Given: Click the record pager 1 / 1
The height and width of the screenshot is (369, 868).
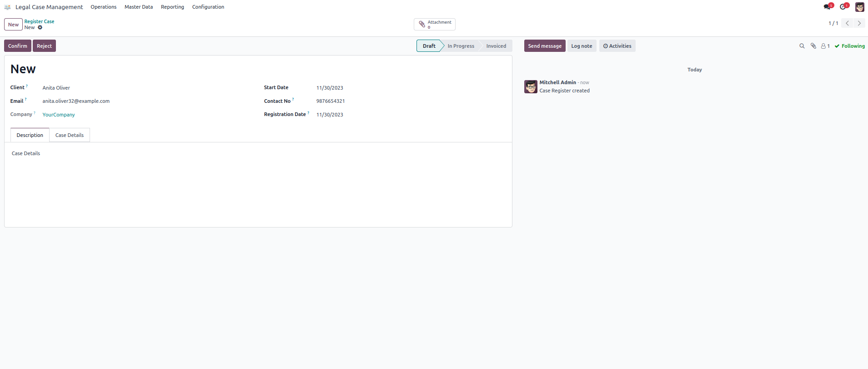Looking at the screenshot, I should coord(833,23).
